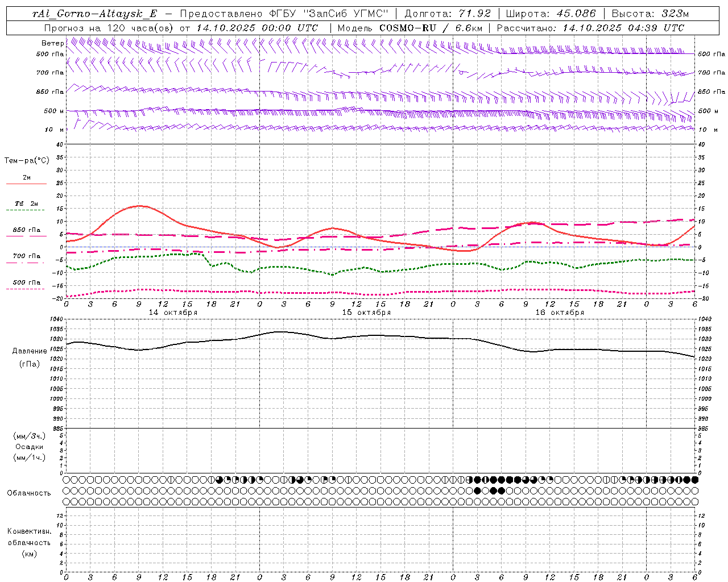Image resolution: width=728 pixels, height=582 pixels.
Task: Click the Td 2м dew point legend entry
Action: coord(26,203)
